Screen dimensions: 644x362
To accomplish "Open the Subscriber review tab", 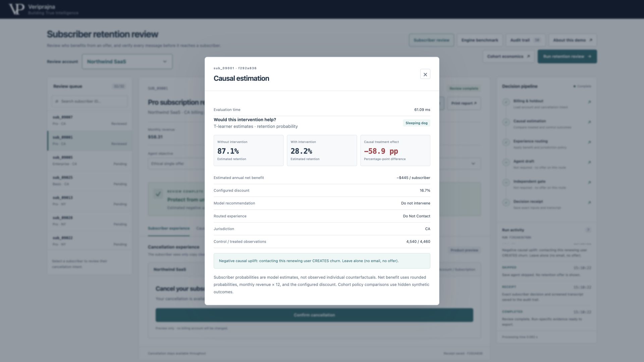I will click(431, 40).
